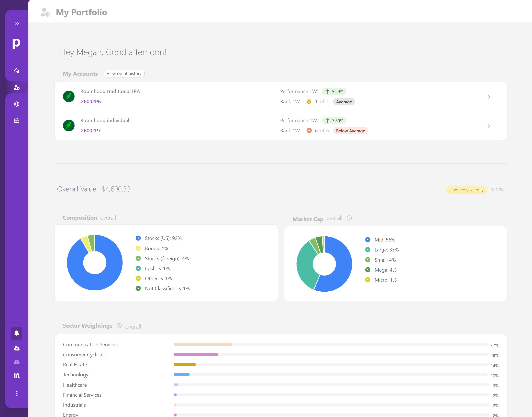Viewport: 532px width, 417px height.
Task: Open account 26002P7 link
Action: pyautogui.click(x=91, y=130)
